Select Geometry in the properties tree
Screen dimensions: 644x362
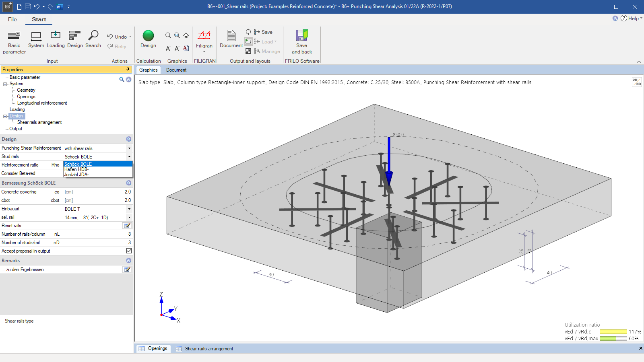pyautogui.click(x=26, y=90)
